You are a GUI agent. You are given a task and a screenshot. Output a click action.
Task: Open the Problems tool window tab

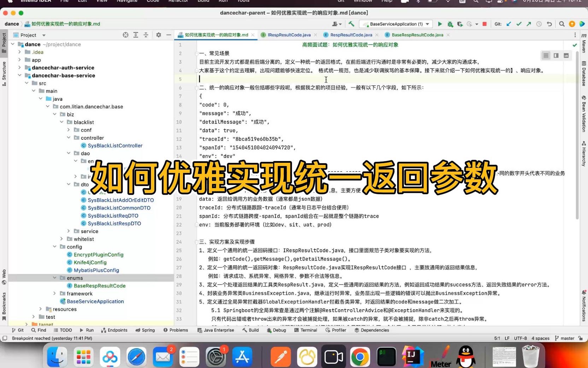(x=176, y=330)
